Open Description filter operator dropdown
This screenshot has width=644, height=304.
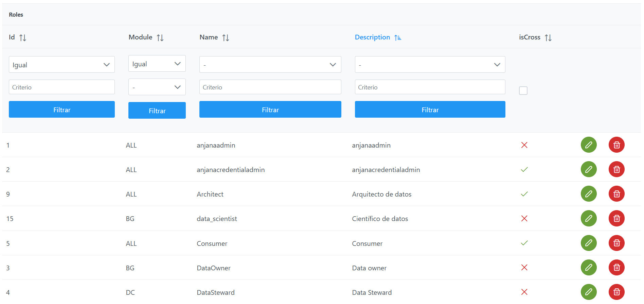tap(430, 65)
